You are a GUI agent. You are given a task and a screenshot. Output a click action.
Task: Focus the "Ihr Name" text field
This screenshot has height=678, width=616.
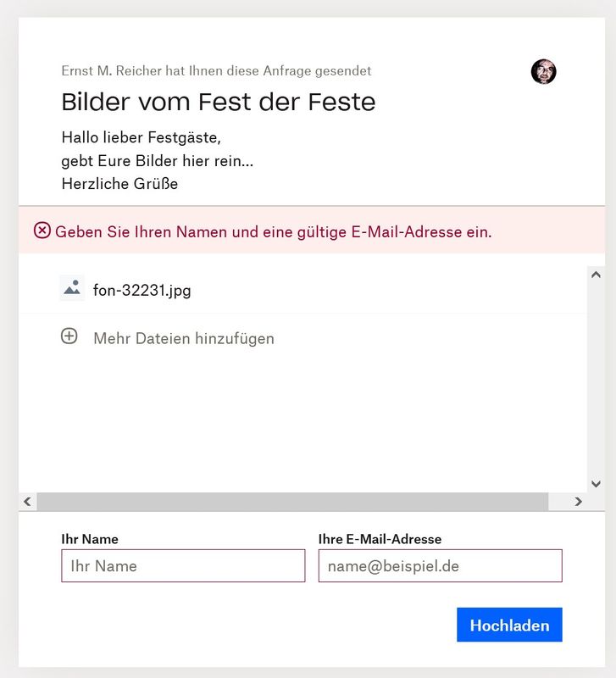[183, 566]
